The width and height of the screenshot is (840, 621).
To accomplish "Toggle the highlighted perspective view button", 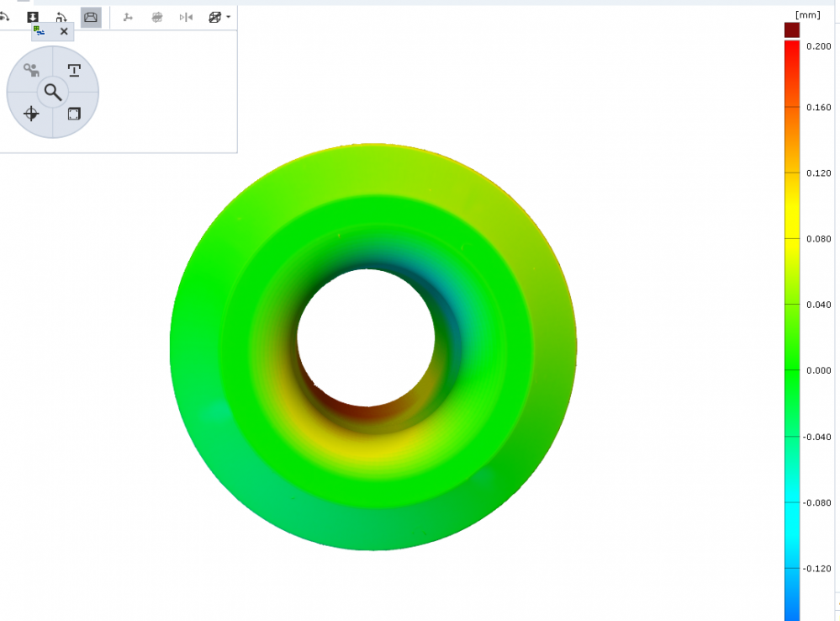I will point(91,17).
